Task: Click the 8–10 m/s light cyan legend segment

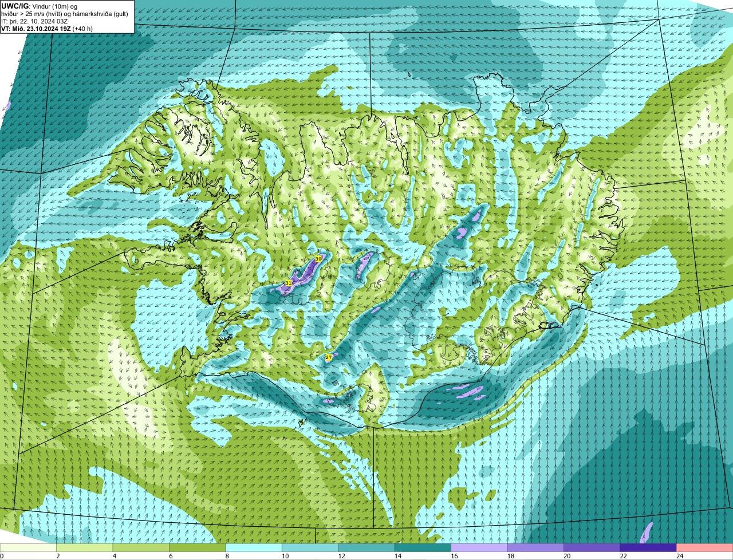Action: pyautogui.click(x=254, y=547)
